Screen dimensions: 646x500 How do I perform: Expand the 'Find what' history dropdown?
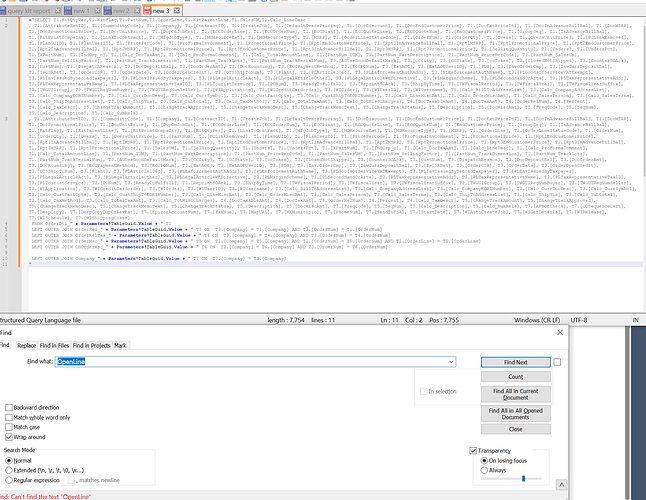click(452, 362)
